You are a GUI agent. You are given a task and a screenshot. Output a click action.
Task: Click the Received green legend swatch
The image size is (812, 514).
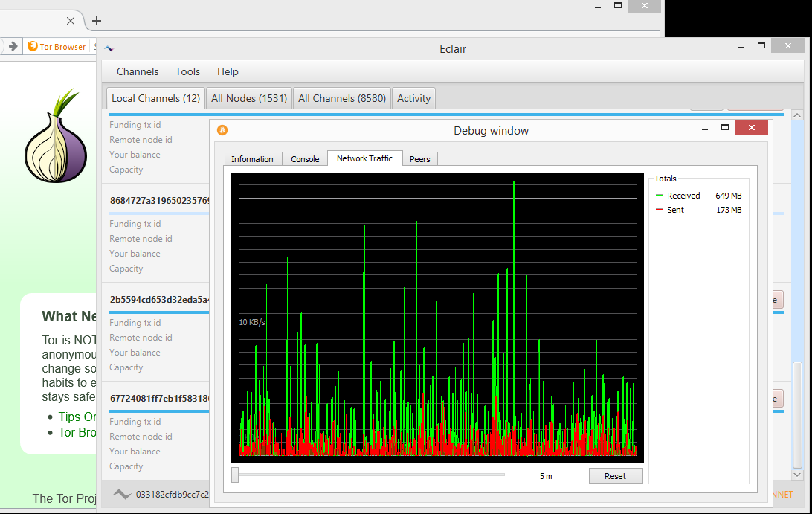click(660, 196)
